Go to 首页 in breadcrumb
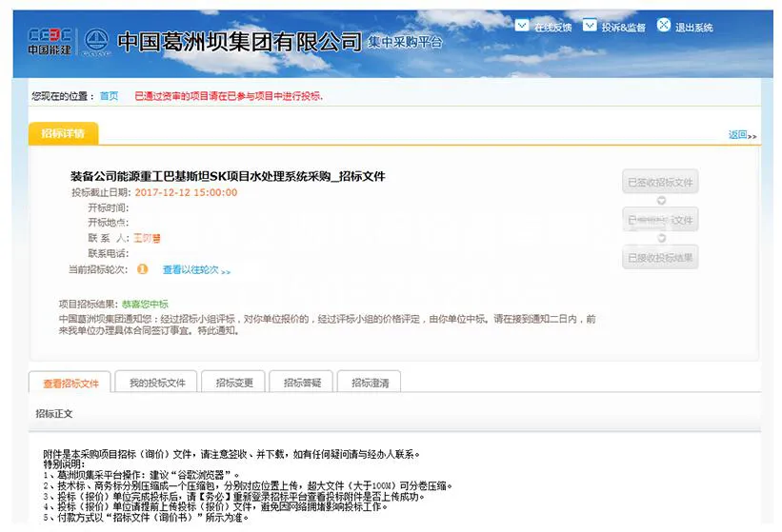This screenshot has width=782, height=532. 109,96
